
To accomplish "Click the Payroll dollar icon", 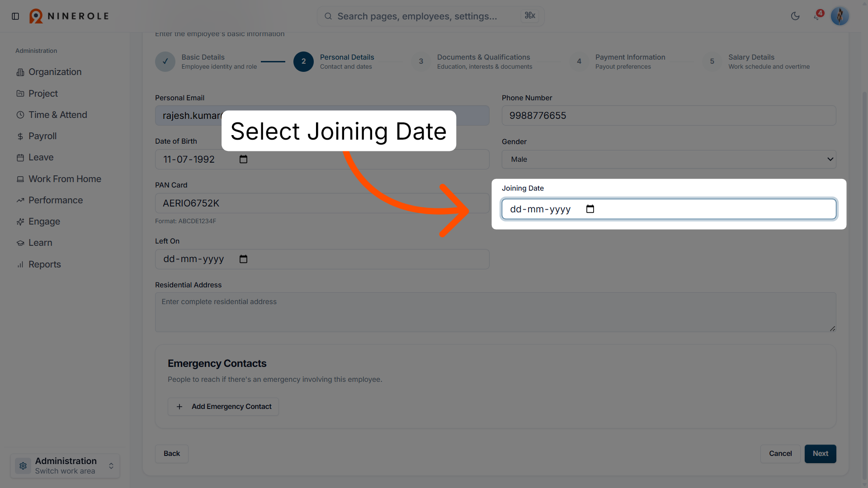I will coord(20,136).
